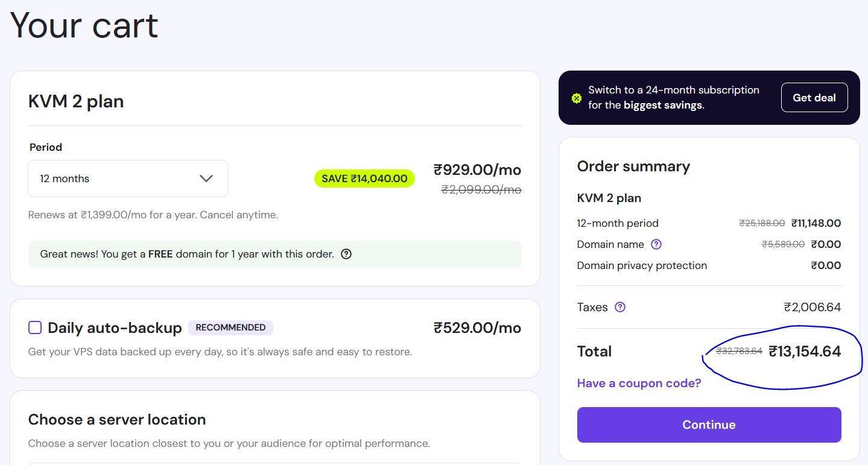Click the chevron arrow in Period selector

click(x=206, y=179)
